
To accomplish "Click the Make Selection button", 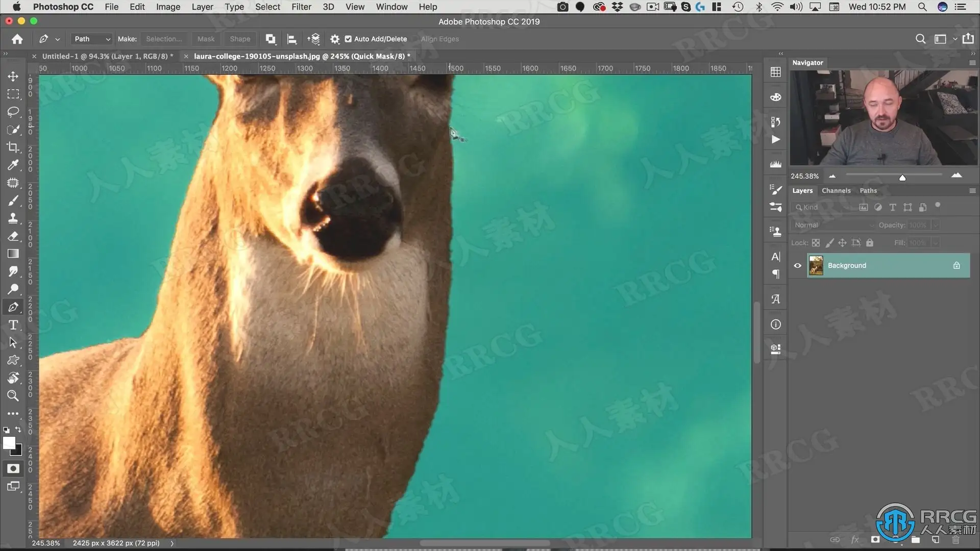I will (x=164, y=39).
